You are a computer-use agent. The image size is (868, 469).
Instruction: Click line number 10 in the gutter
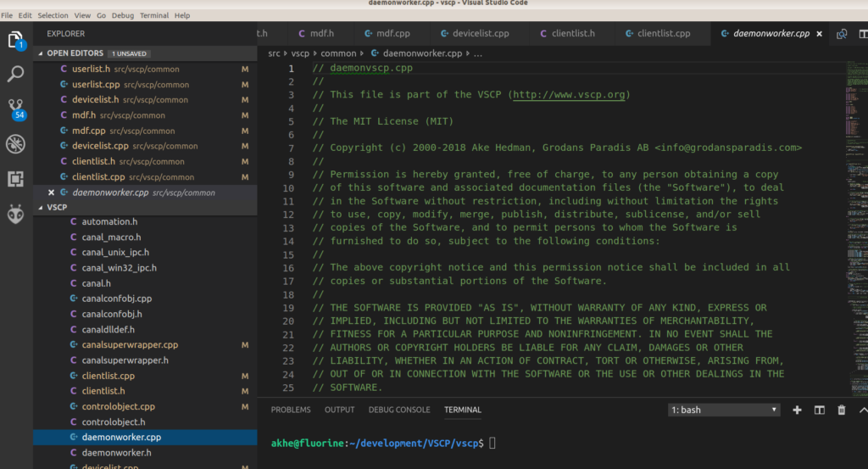pos(288,187)
